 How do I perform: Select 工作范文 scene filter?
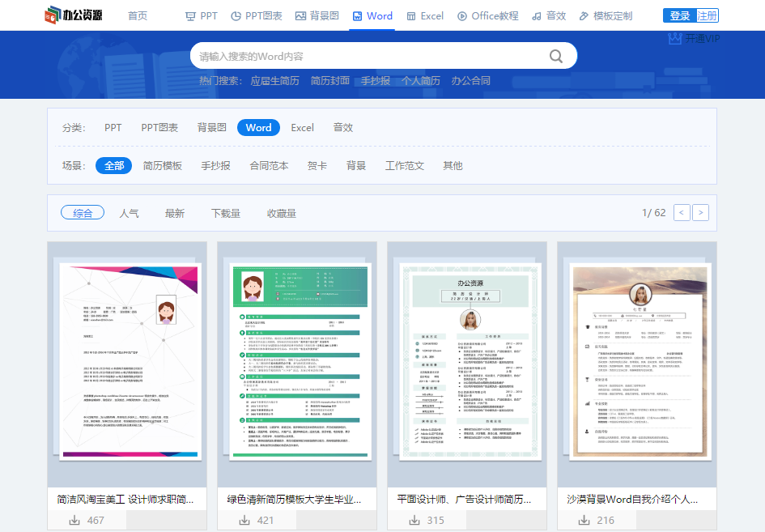coord(405,165)
